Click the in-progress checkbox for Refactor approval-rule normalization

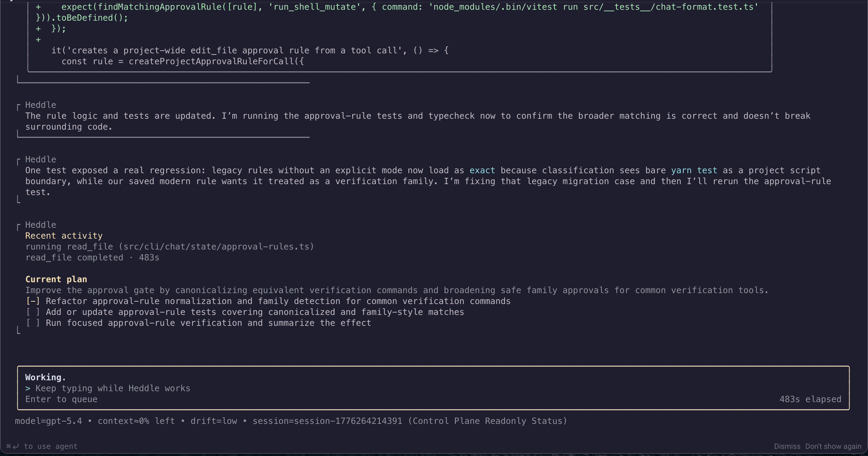33,301
